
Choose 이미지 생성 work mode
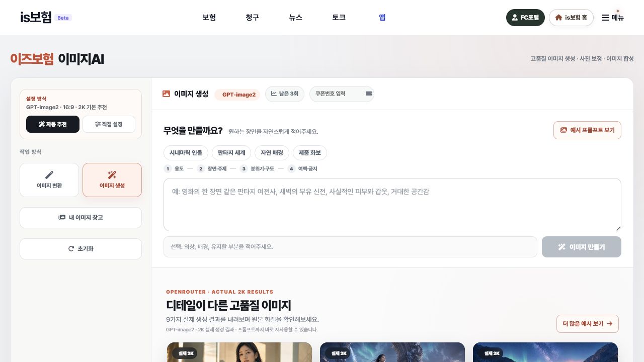pos(112,180)
